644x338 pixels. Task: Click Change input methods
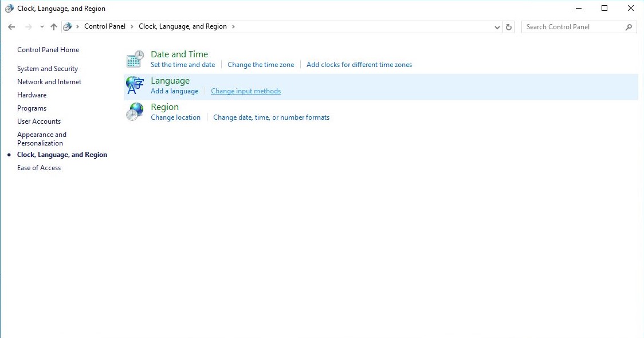(246, 91)
